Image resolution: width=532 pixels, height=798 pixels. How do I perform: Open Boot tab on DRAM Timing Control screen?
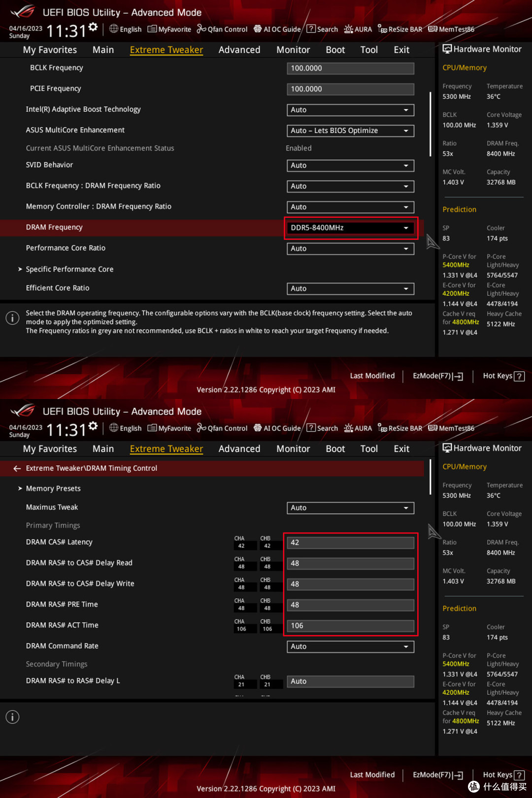pyautogui.click(x=335, y=449)
